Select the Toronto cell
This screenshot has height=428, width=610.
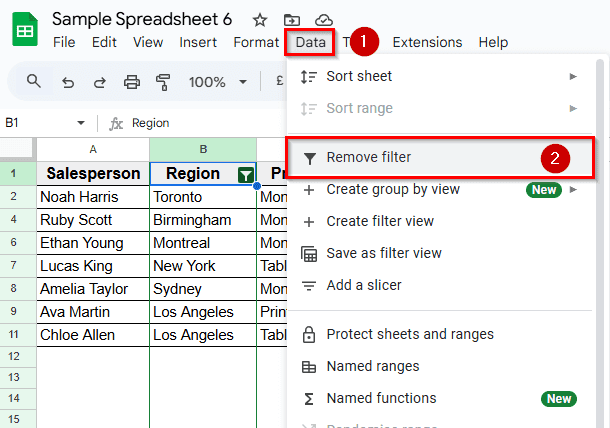(x=202, y=197)
